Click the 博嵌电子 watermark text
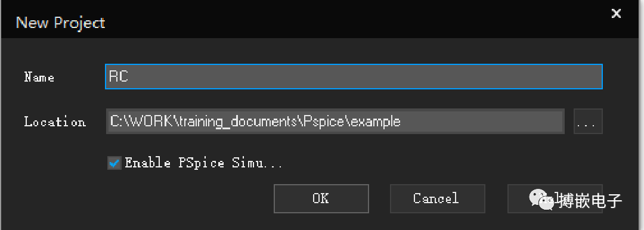This screenshot has height=230, width=644. (589, 200)
